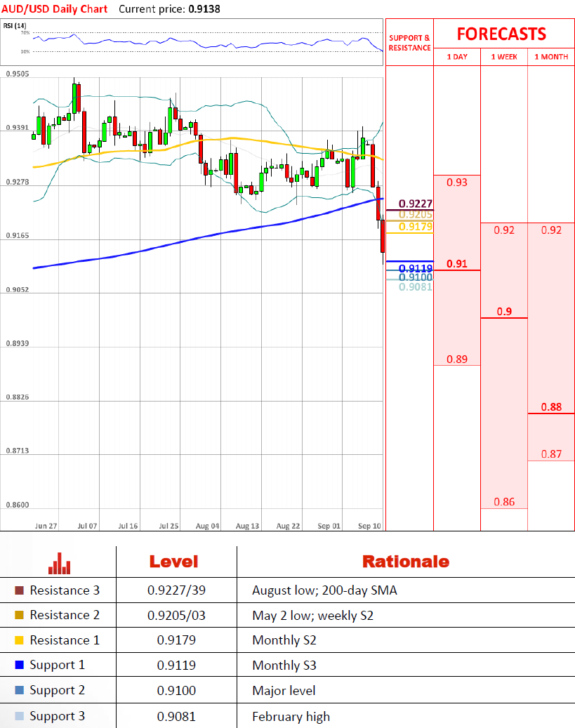Click the 0.9505 price axis label
This screenshot has width=575, height=728.
coord(17,74)
